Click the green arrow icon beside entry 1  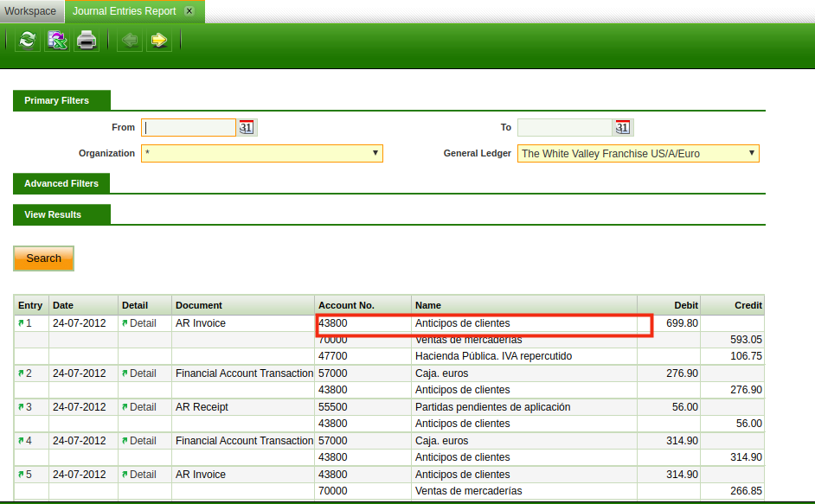(21, 323)
